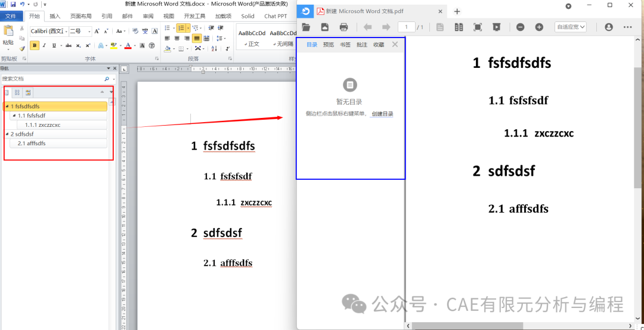Collapse the 1 fsfsdfsdfs heading triangle

[7, 107]
